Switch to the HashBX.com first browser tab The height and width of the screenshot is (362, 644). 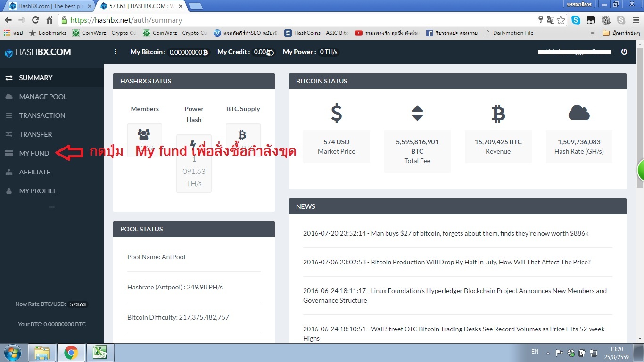[49, 6]
